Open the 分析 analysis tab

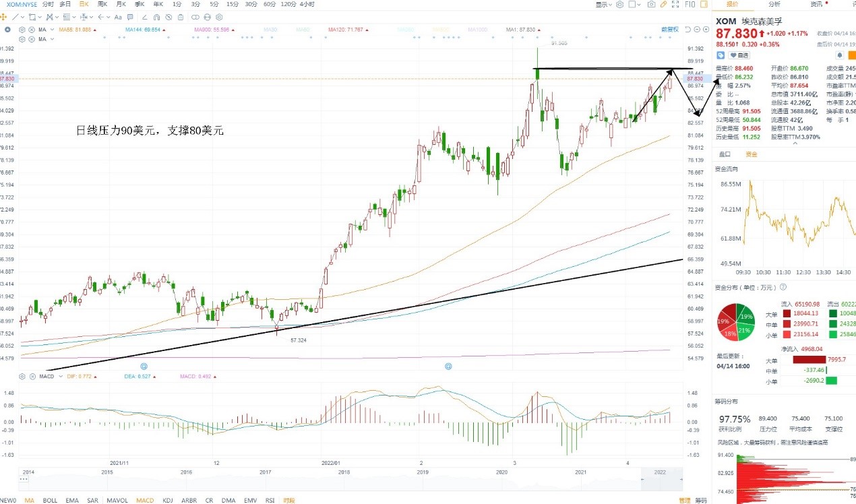click(x=774, y=4)
